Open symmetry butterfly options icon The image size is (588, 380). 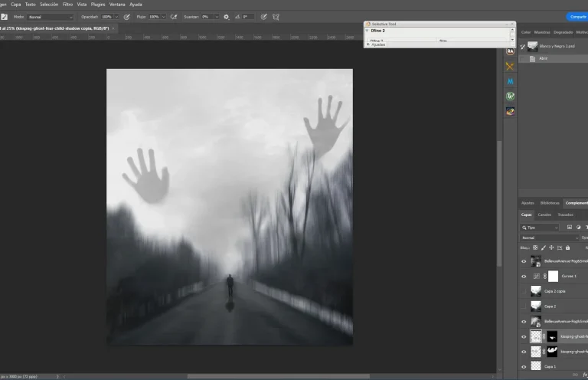coord(276,17)
